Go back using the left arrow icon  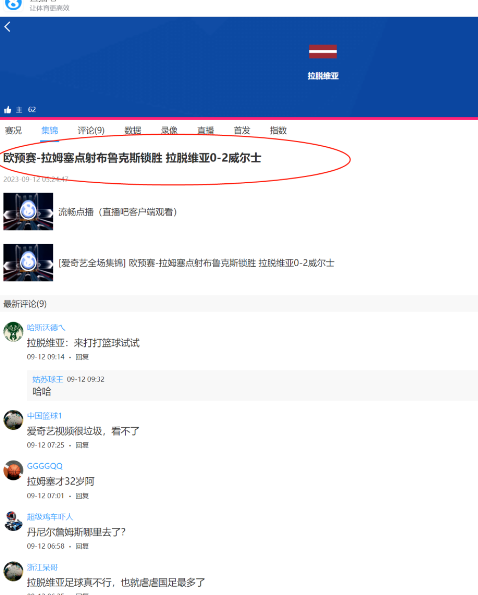[x=7, y=27]
